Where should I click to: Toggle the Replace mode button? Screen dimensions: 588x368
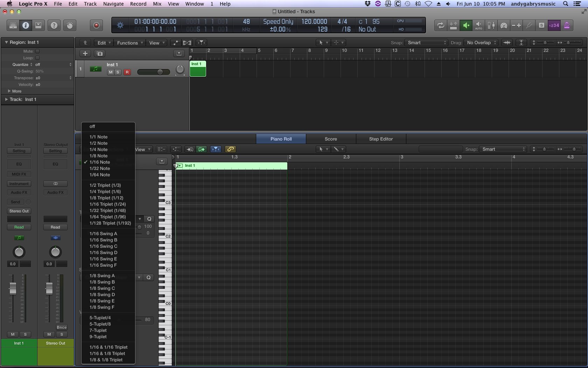[453, 25]
